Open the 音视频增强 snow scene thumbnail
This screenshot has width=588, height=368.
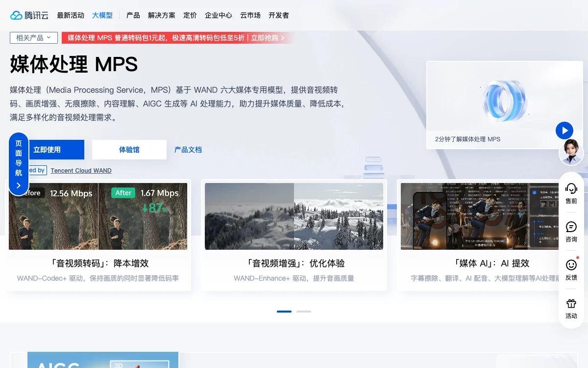294,216
